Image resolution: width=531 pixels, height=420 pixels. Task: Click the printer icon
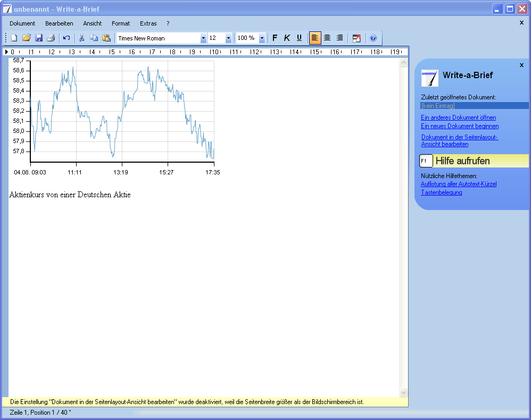[x=51, y=38]
